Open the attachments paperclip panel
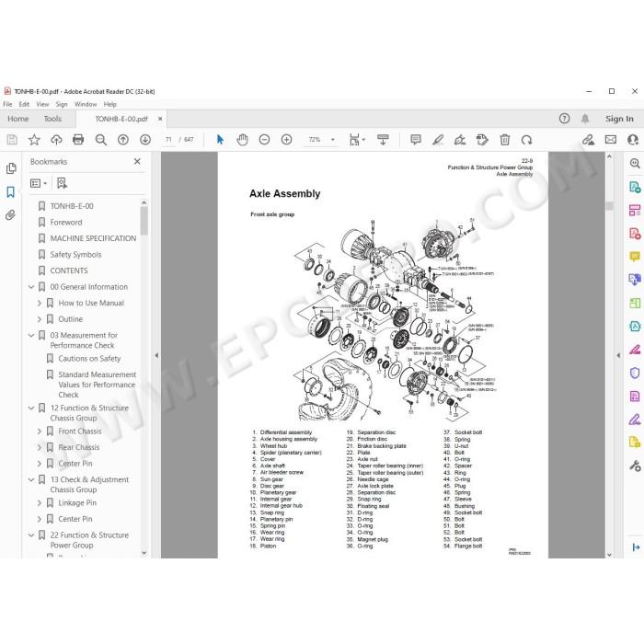The height and width of the screenshot is (644, 644). pyautogui.click(x=11, y=215)
